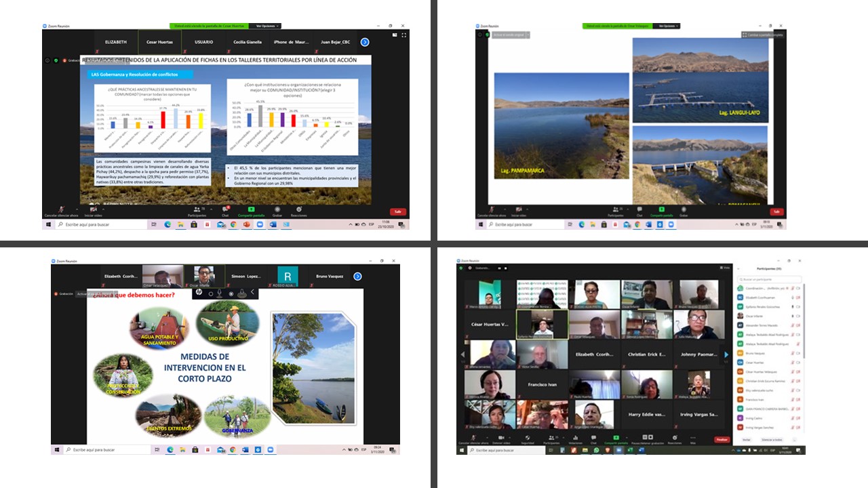Image resolution: width=868 pixels, height=488 pixels.
Task: Select Oscar Infante in the participants list
Action: [770, 316]
